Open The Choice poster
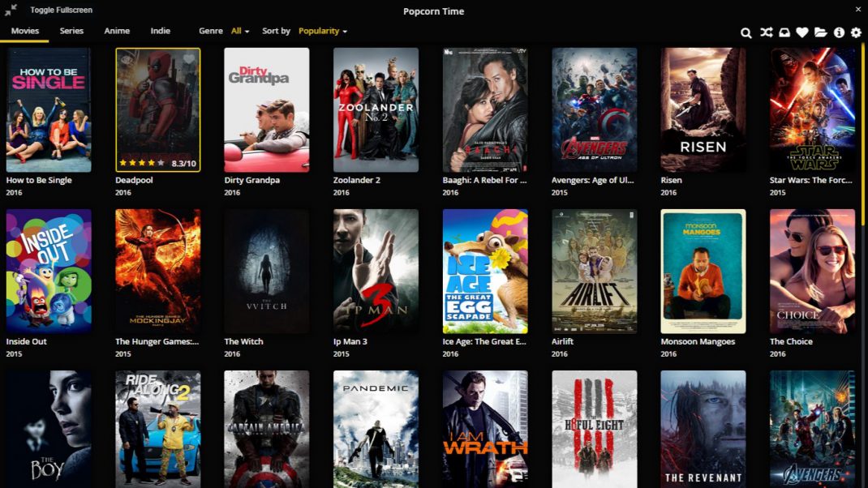868x488 pixels. pos(812,271)
